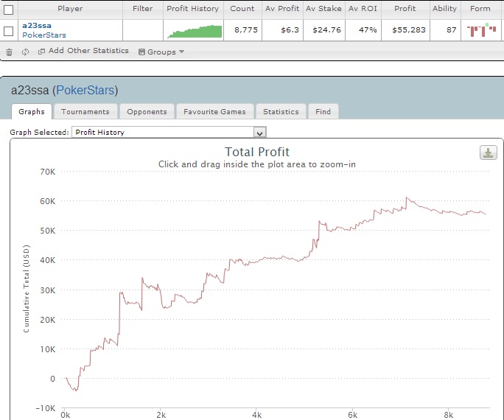Sort by Ability column header
Image resolution: width=504 pixels, height=420 pixels.
tap(444, 9)
